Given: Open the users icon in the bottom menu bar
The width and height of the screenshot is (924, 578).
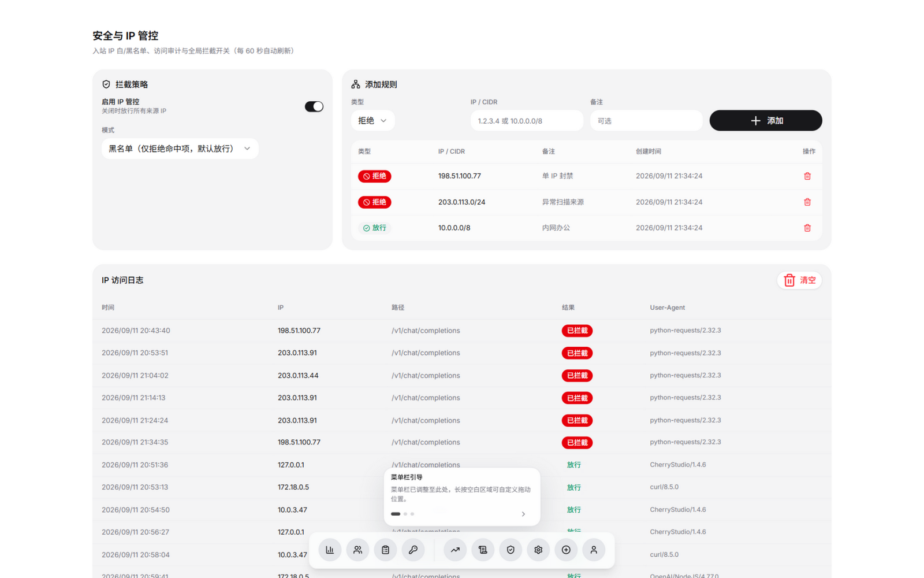Looking at the screenshot, I should coord(357,550).
